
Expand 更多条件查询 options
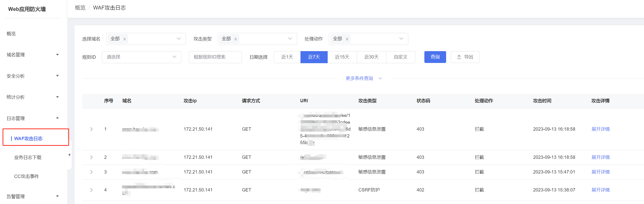364,78
